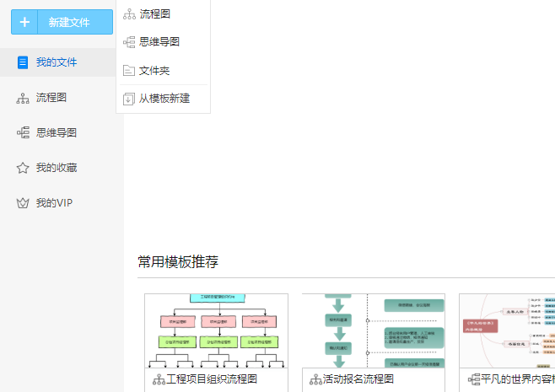Click mind map icon beside 平凡的世界
Screen dimensions: 555x392
[x=474, y=379]
